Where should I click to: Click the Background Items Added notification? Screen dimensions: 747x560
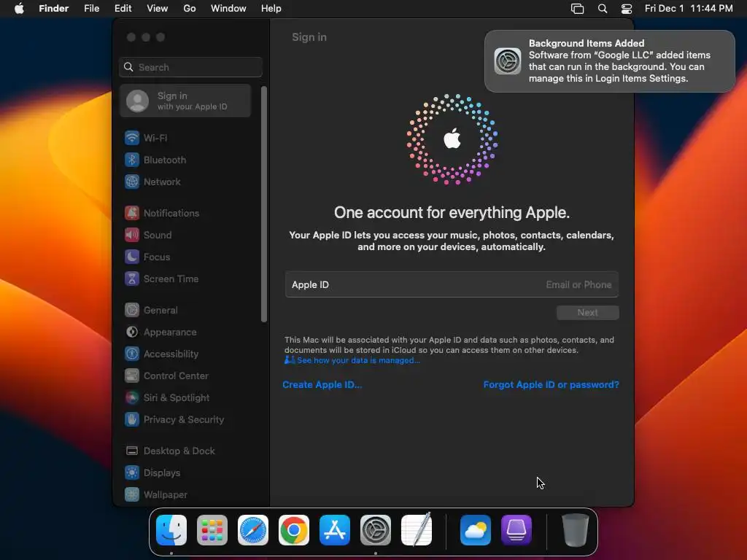pos(610,61)
